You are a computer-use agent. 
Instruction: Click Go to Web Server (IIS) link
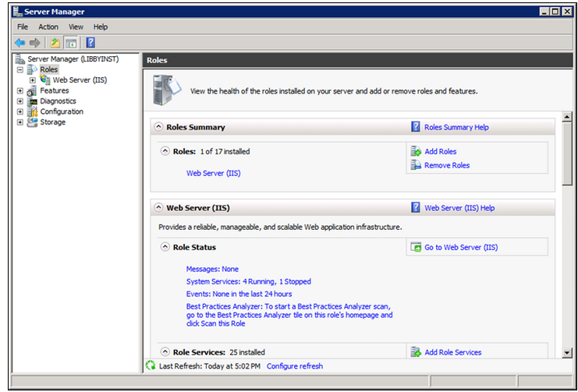(460, 248)
